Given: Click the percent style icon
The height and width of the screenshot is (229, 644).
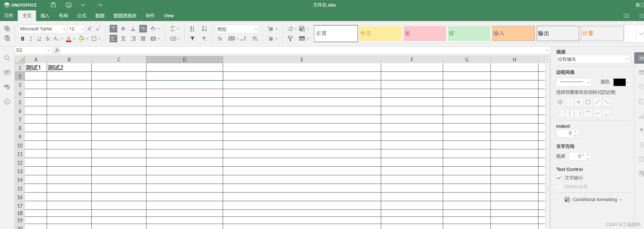Looking at the screenshot, I should (x=220, y=39).
